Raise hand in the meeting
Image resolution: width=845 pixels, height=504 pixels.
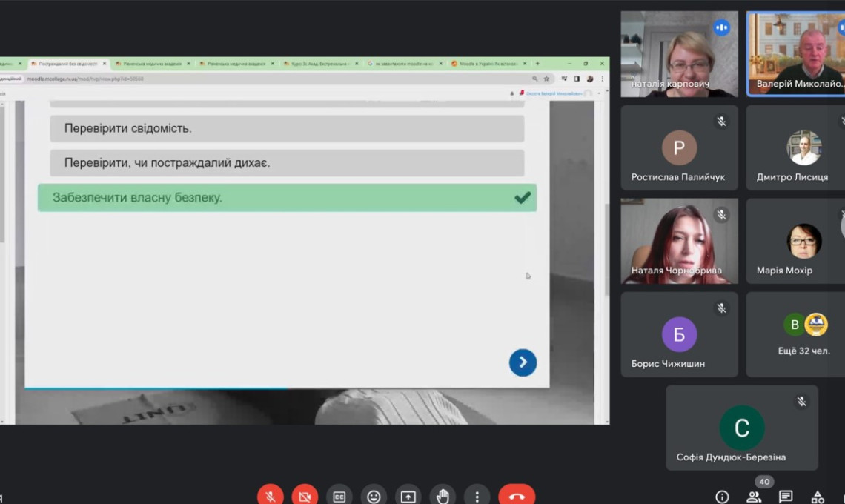tap(443, 496)
